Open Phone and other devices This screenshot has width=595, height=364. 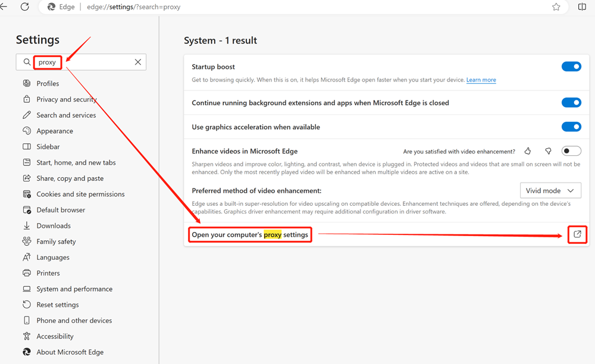[74, 321]
